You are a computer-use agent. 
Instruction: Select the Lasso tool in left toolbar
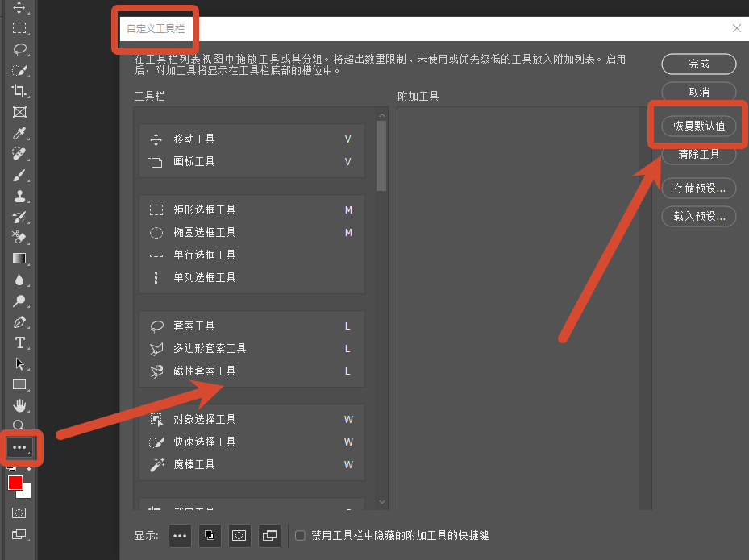tap(19, 49)
